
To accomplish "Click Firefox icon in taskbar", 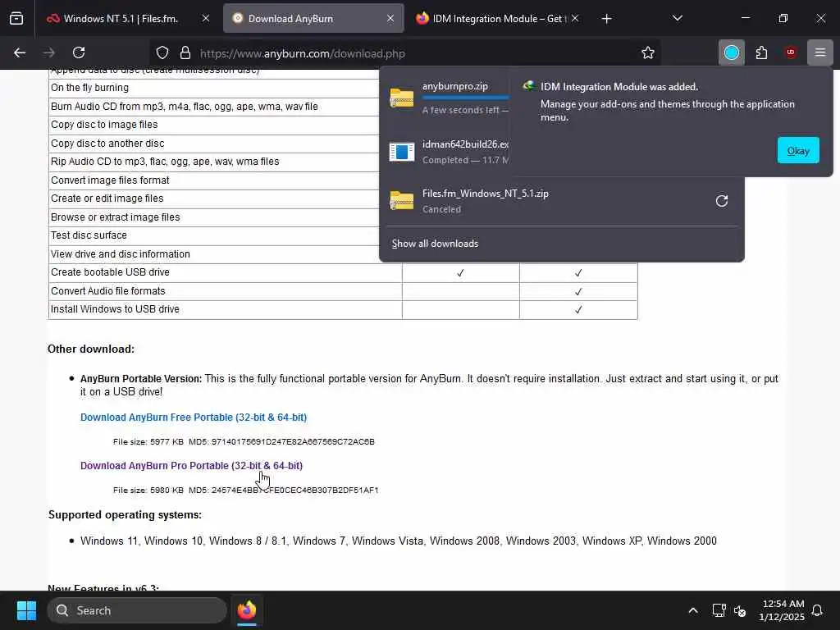I will click(x=247, y=610).
